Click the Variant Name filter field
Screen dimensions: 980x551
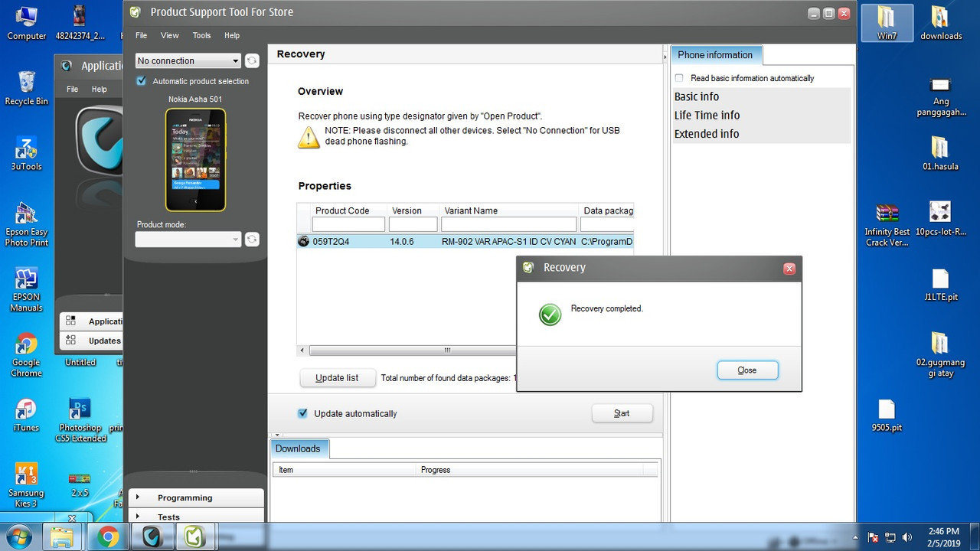(x=509, y=224)
